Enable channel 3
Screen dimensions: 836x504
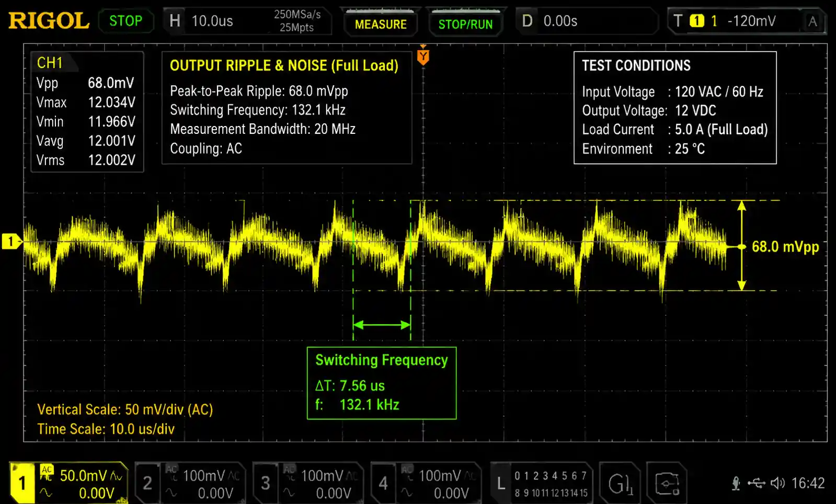[x=308, y=484]
